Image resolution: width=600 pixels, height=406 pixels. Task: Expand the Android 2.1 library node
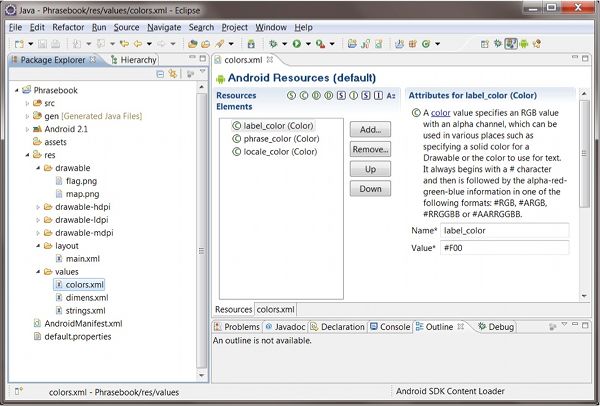[27, 129]
